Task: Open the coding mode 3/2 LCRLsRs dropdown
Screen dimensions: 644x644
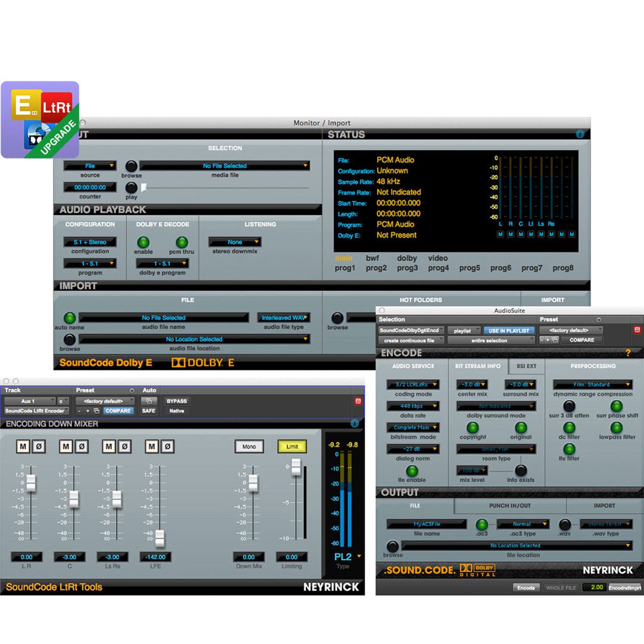Action: pyautogui.click(x=413, y=385)
